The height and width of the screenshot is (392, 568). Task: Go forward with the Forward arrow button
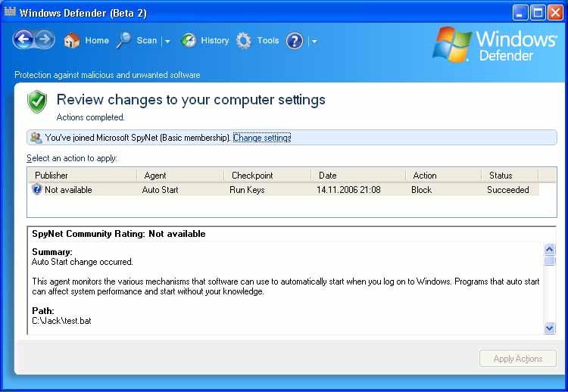click(45, 39)
